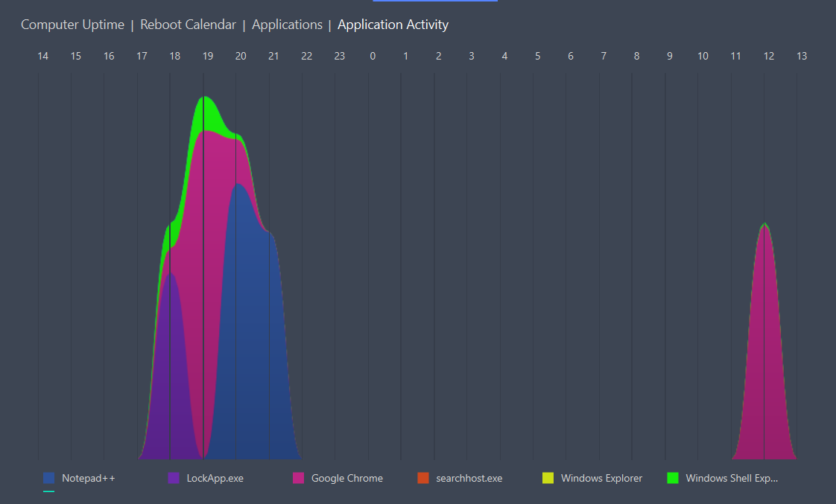
Task: Click hour 23 on the time axis
Action: [x=340, y=56]
